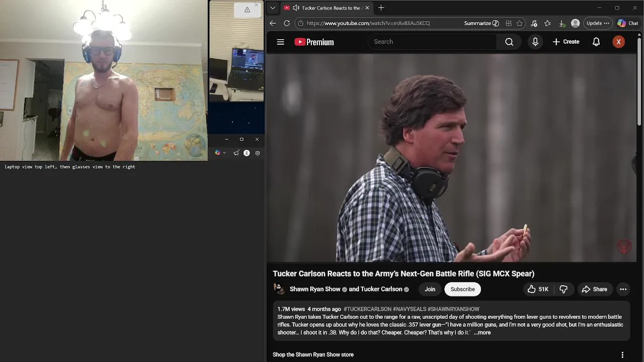644x362 pixels.
Task: Share the video
Action: [594, 289]
